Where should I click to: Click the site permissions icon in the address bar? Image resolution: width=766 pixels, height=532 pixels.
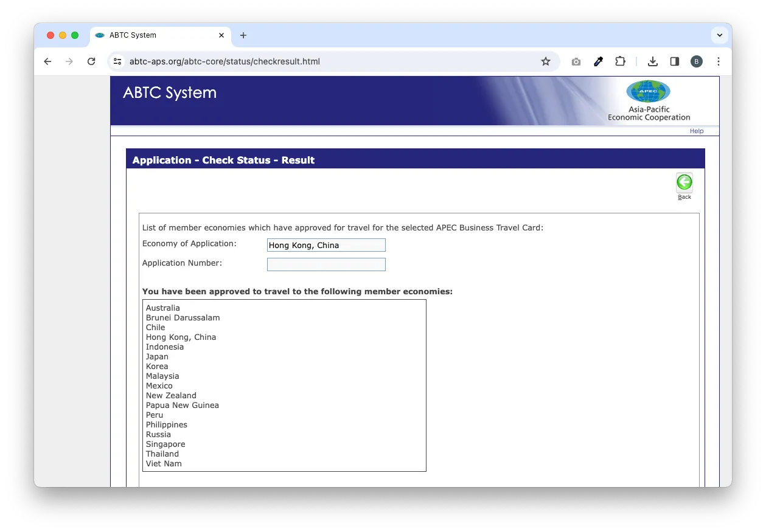click(117, 61)
